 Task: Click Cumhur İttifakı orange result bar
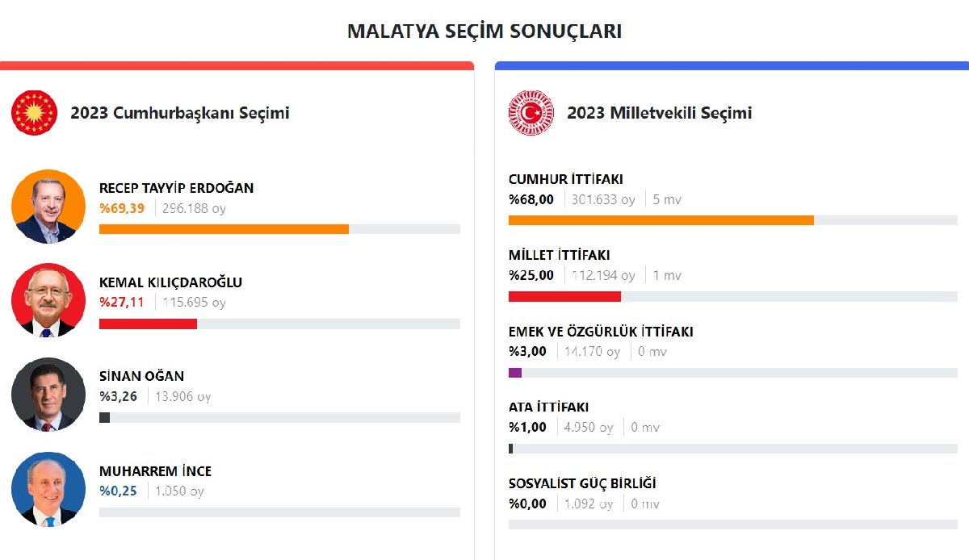(x=661, y=220)
